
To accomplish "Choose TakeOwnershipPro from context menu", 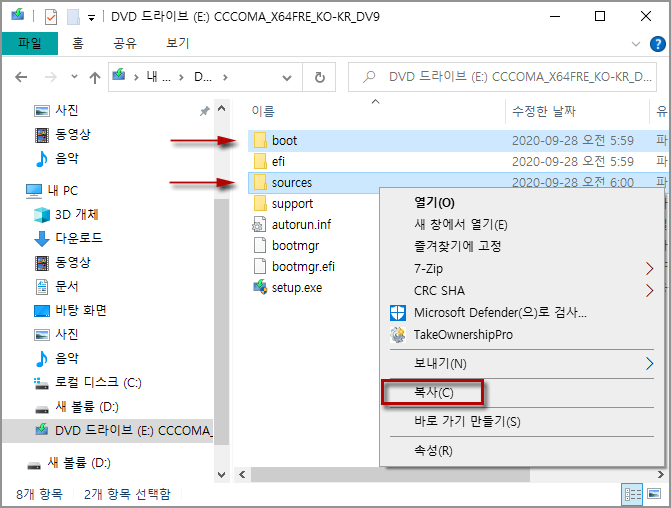I will (521, 335).
